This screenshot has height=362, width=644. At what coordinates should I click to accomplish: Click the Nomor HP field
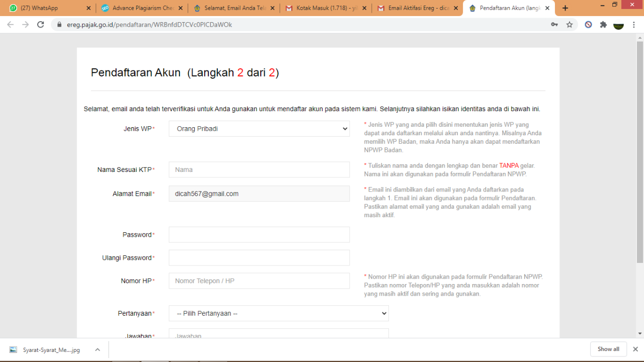click(259, 281)
